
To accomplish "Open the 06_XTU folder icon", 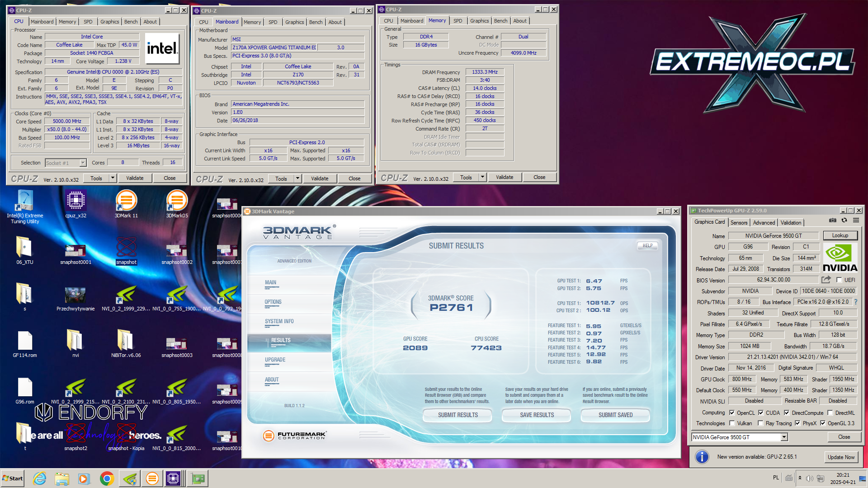I will [x=25, y=251].
